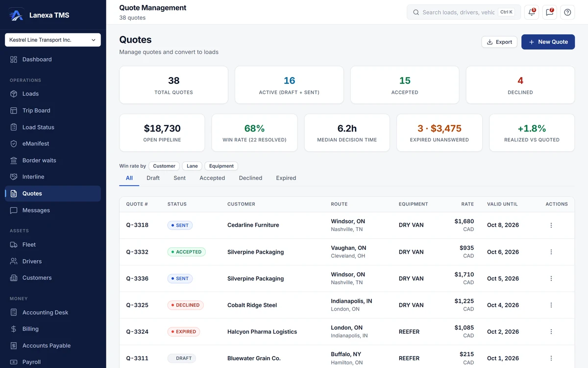The image size is (588, 368).
Task: Click customer Cedarline Furniture
Action: [253, 225]
